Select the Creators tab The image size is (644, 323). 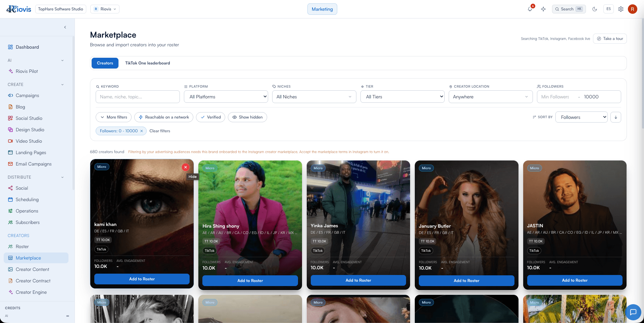(105, 63)
